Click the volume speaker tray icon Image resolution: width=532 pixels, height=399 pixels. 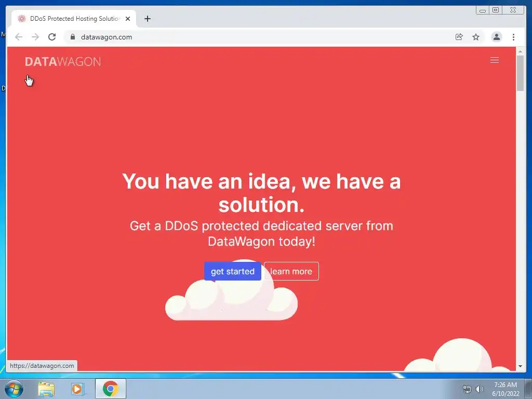[x=479, y=389]
